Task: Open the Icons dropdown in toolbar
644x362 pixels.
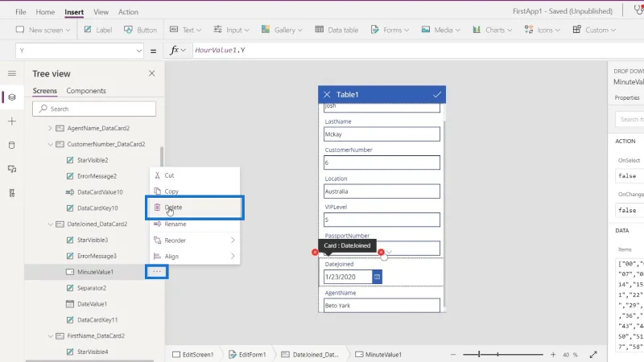Action: pos(542,30)
